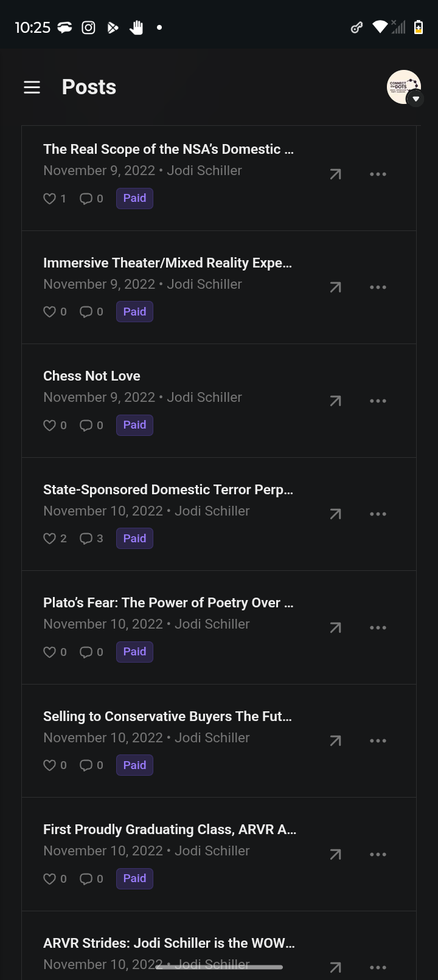The height and width of the screenshot is (980, 438).
Task: Open arrow link for Plato's Fear post
Action: pyautogui.click(x=335, y=627)
